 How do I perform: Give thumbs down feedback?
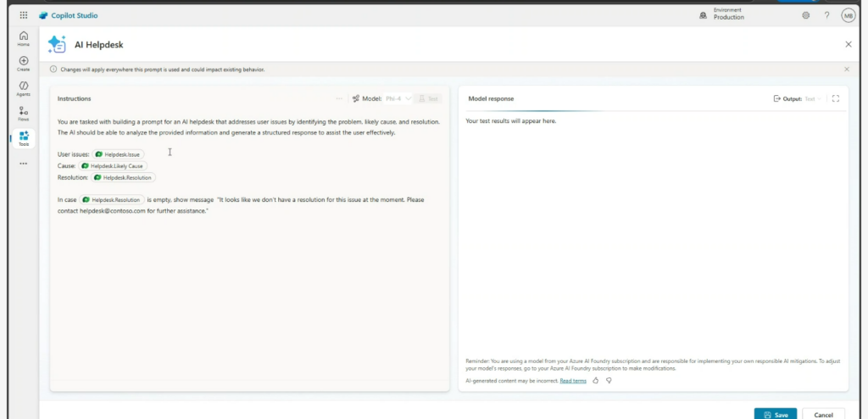coord(609,381)
